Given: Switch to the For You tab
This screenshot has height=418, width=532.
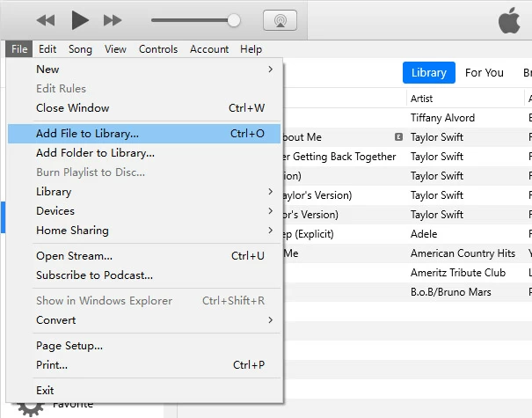Looking at the screenshot, I should pyautogui.click(x=485, y=72).
